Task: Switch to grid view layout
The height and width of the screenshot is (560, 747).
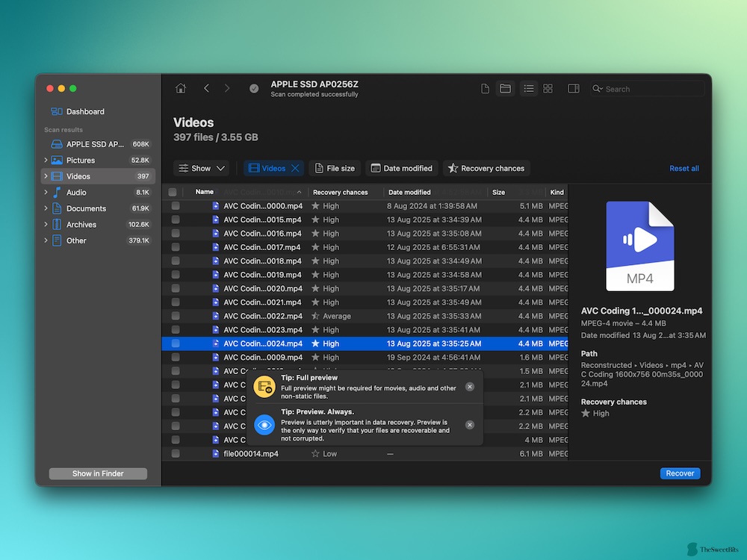Action: 548,88
